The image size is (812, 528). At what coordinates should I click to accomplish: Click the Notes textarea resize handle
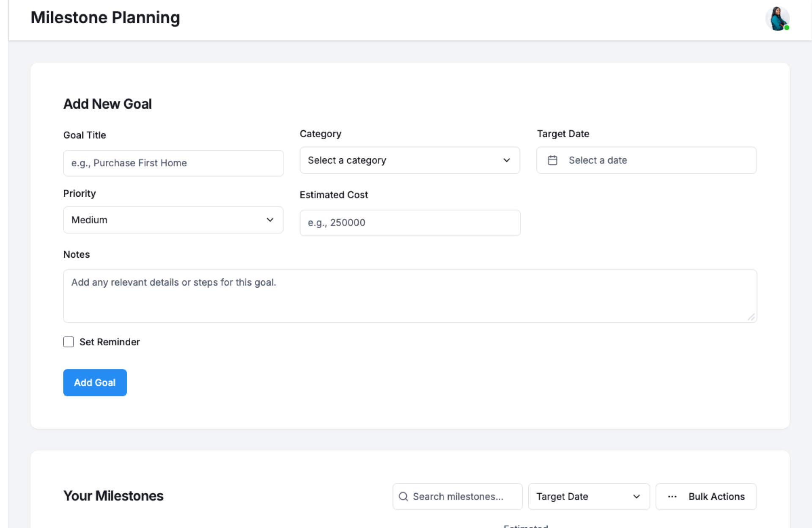[751, 317]
